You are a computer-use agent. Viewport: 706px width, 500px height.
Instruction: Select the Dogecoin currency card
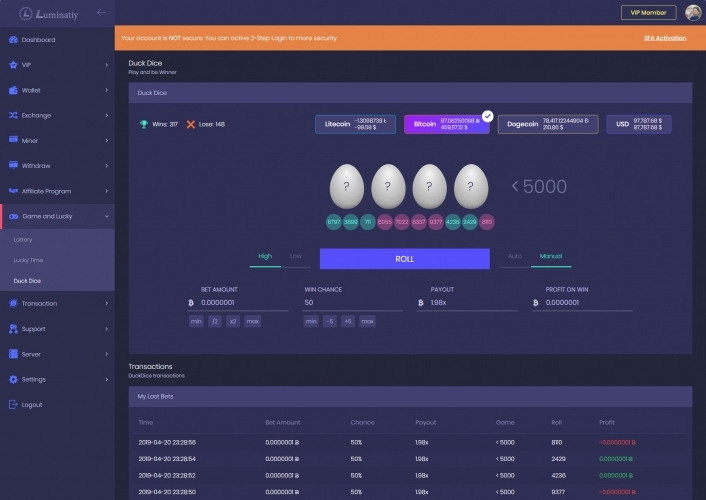(548, 125)
